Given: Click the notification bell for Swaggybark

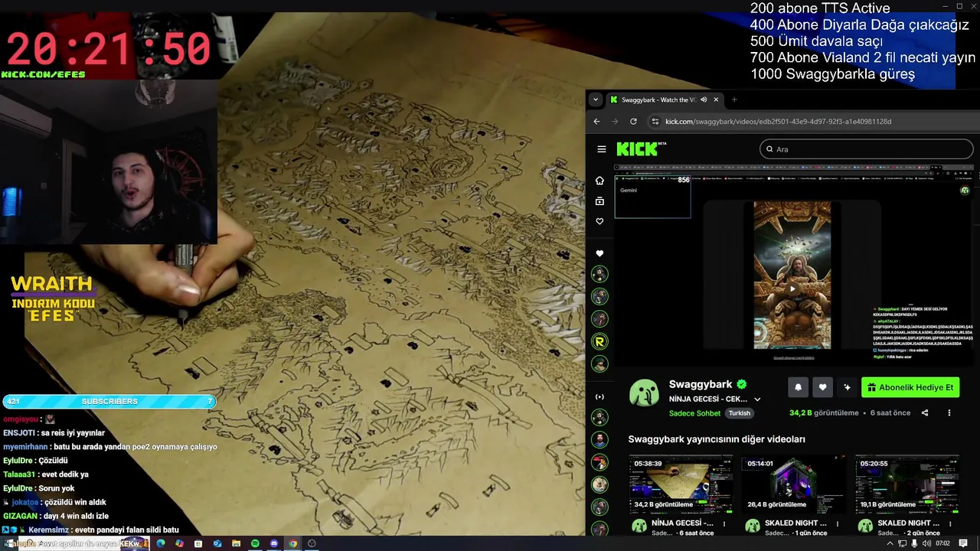Looking at the screenshot, I should [798, 387].
